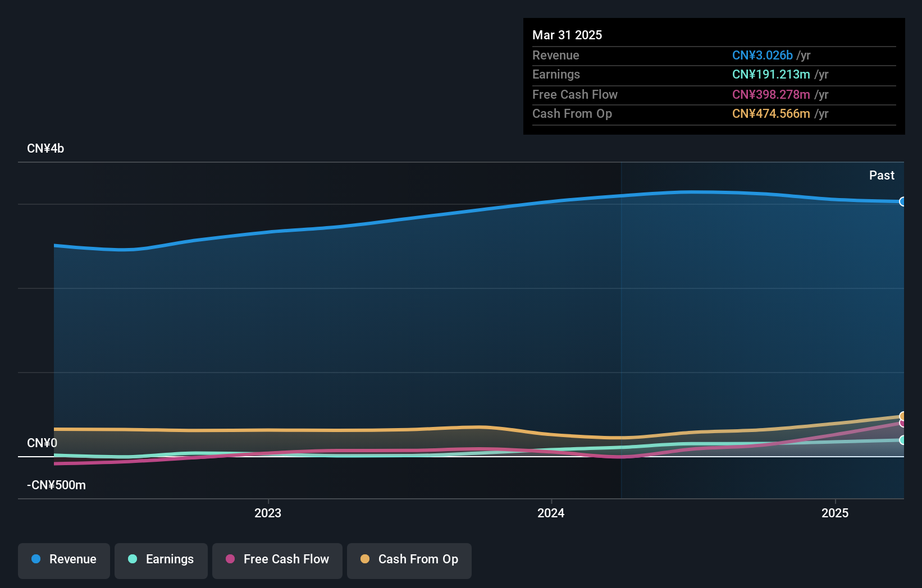The height and width of the screenshot is (588, 922).
Task: Toggle the Revenue legend button
Action: [x=64, y=561]
